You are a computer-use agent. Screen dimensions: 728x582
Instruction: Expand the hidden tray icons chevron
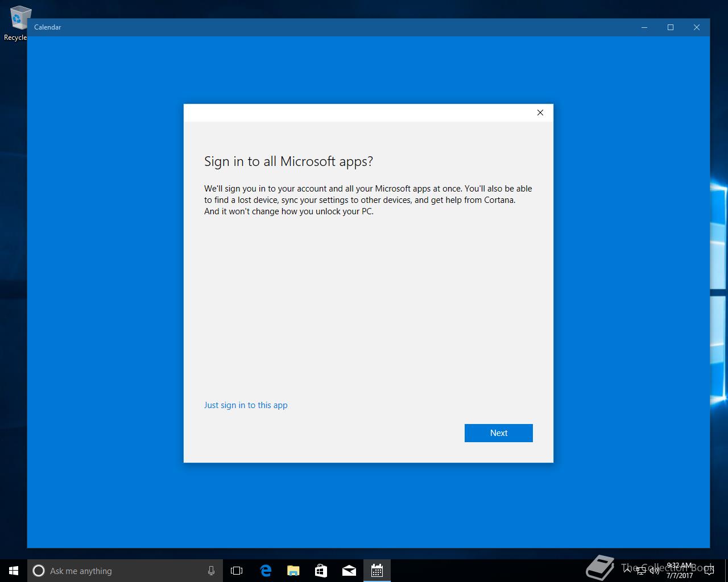[x=628, y=571]
